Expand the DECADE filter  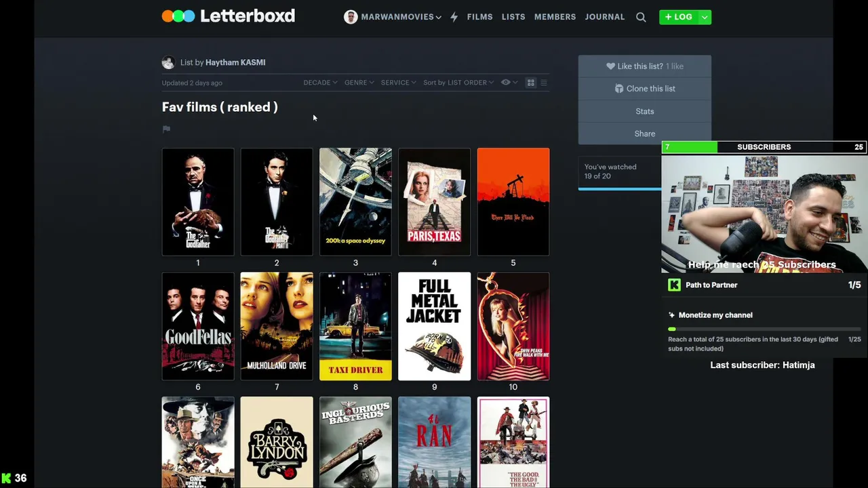point(320,83)
